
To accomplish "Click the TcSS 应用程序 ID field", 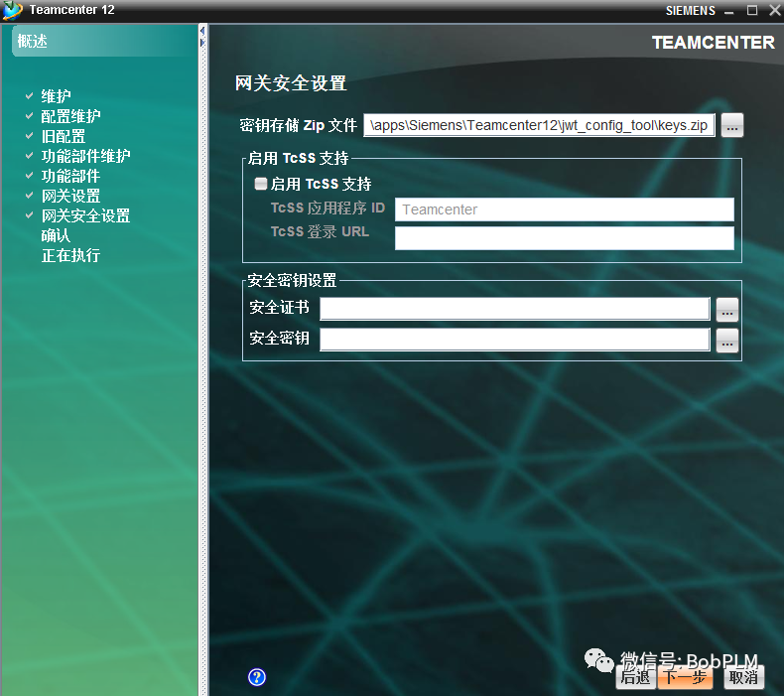I will pyautogui.click(x=565, y=209).
